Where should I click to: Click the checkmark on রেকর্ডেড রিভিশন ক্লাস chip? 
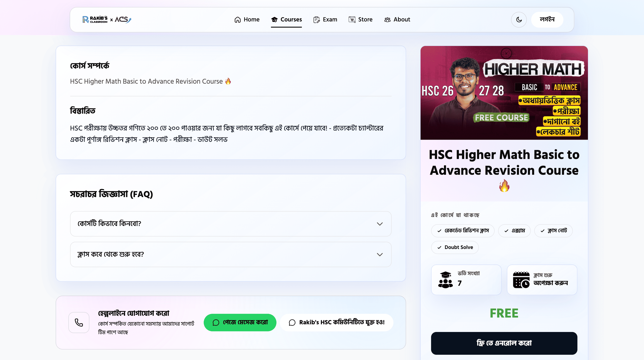439,231
